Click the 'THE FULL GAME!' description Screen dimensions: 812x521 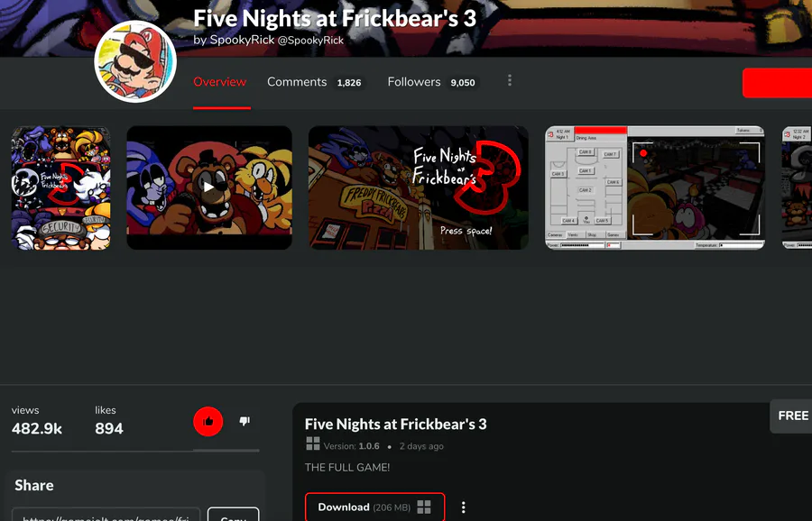coord(347,467)
